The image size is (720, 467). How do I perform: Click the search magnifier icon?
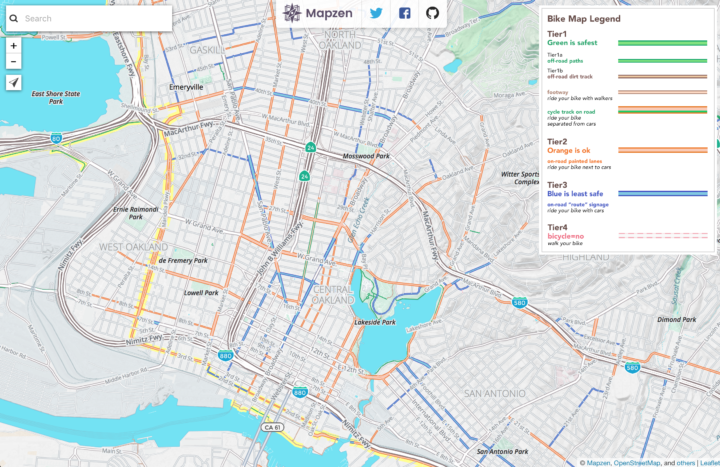[x=14, y=18]
